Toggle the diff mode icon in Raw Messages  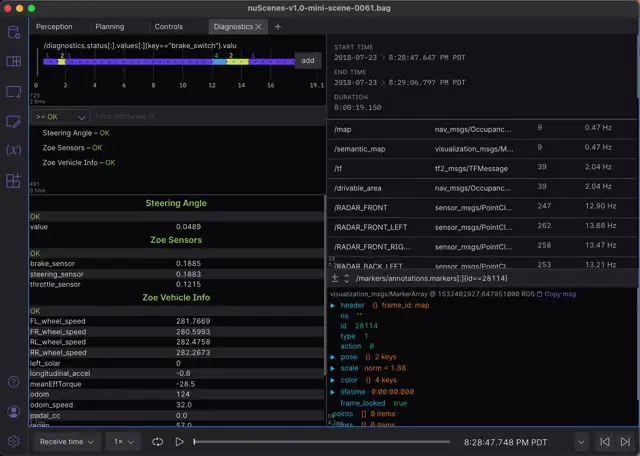tap(335, 279)
